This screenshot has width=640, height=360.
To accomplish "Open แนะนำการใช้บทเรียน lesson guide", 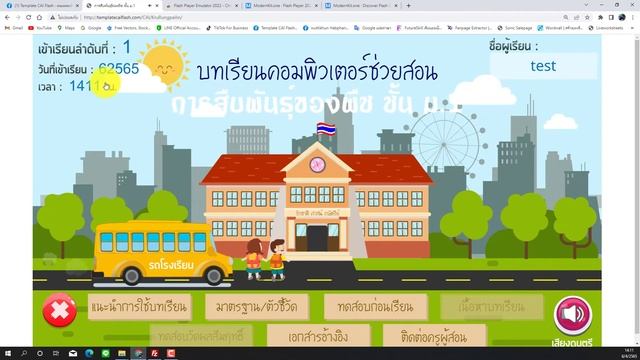I will (140, 307).
